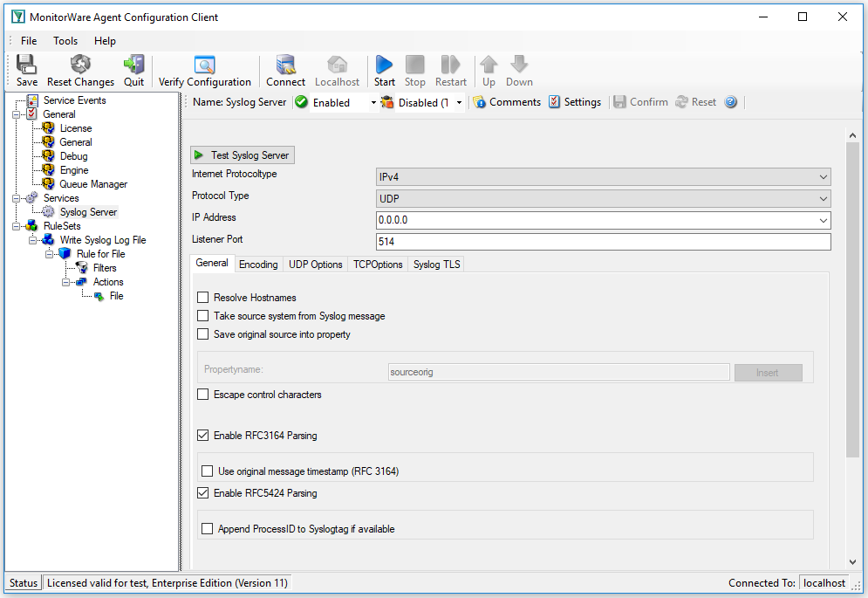Uncheck Enable RFC5424 Parsing
This screenshot has height=598, width=868.
[x=203, y=492]
